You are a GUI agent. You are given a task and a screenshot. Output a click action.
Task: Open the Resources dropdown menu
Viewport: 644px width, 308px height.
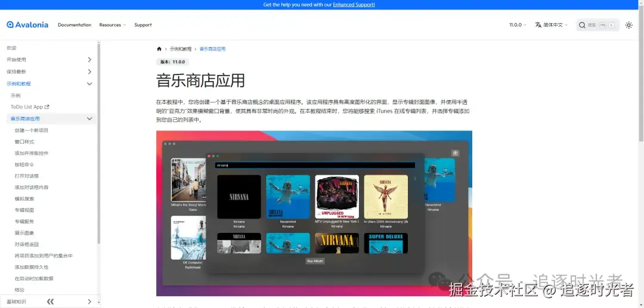(x=113, y=25)
